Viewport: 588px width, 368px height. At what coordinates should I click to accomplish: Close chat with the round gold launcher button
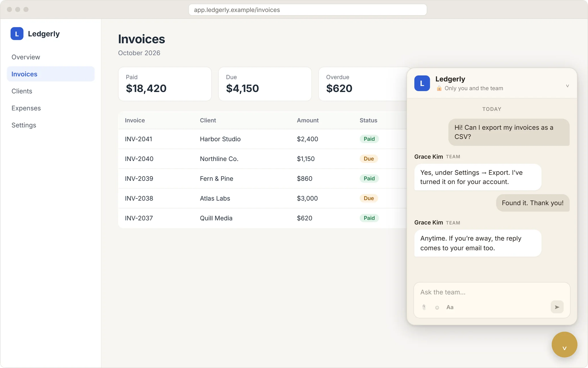tap(564, 344)
